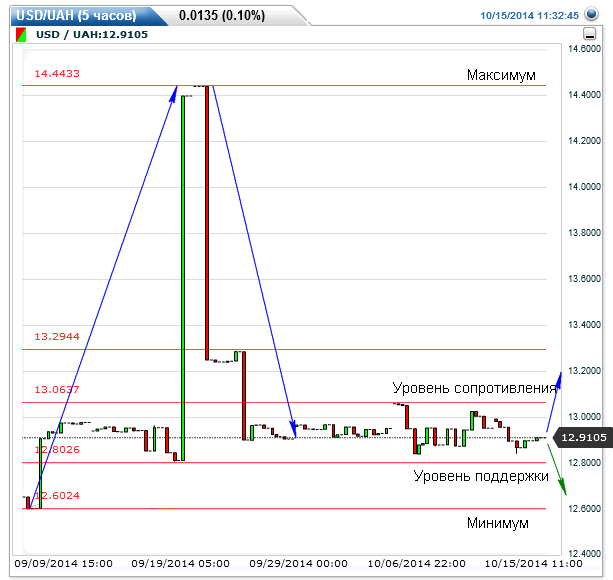Click the 14.2000 axis value

pos(584,141)
